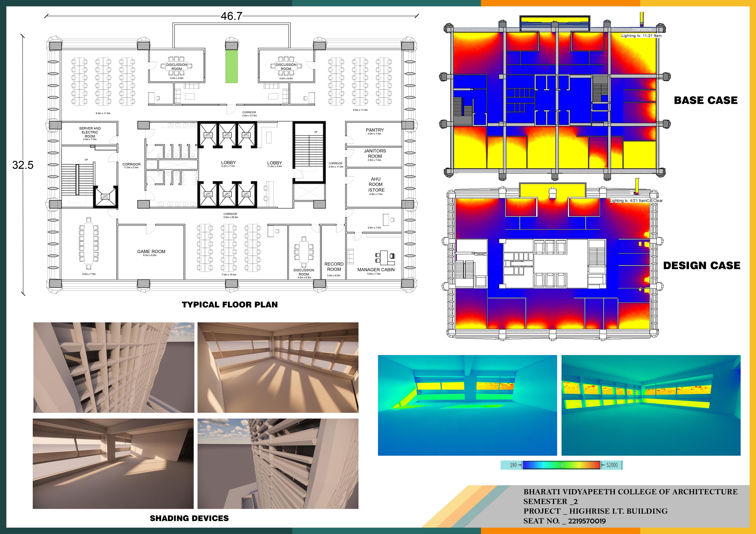The image size is (756, 534).
Task: Click the TYPICAL FLOOR PLAN title
Action: pyautogui.click(x=230, y=305)
